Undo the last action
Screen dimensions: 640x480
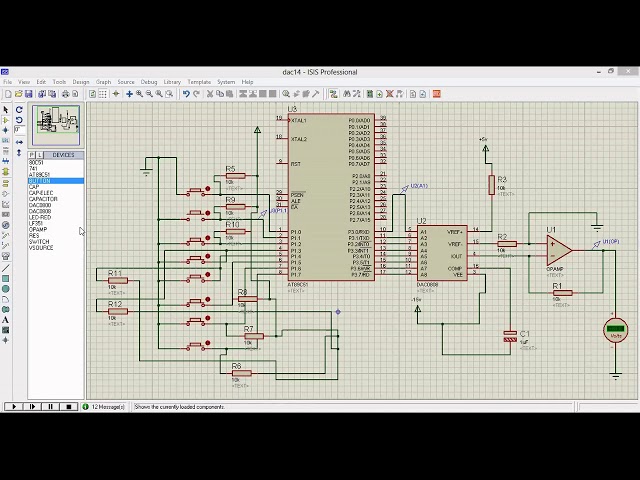point(186,94)
